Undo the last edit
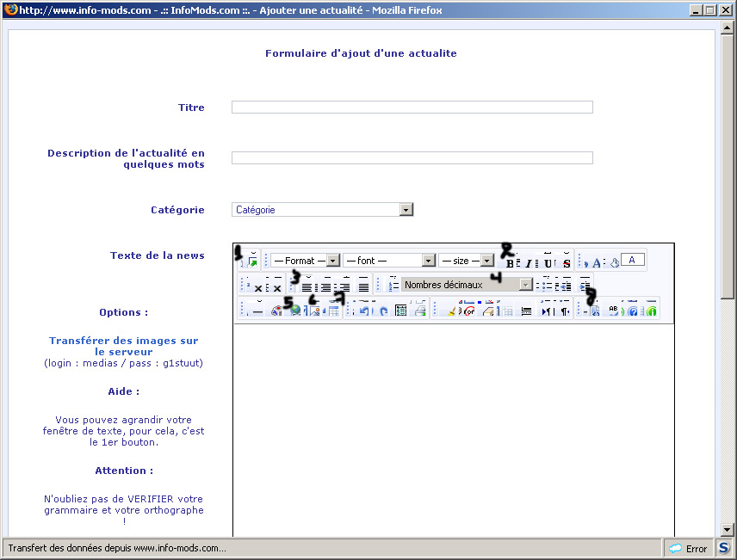 (364, 311)
